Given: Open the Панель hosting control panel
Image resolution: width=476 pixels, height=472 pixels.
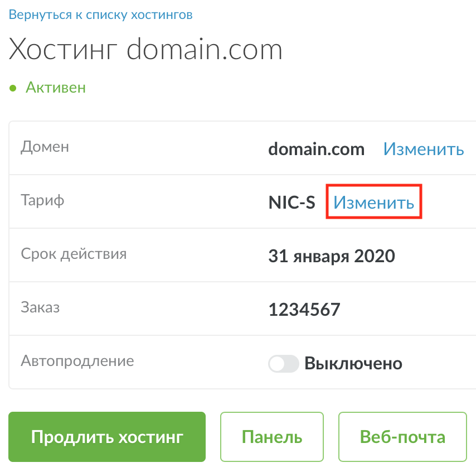Looking at the screenshot, I should click(272, 437).
